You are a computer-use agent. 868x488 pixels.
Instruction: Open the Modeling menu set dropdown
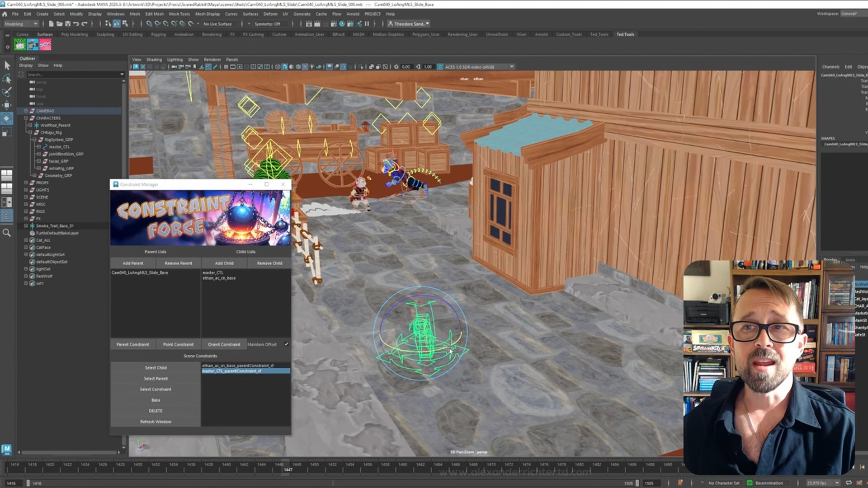(21, 24)
